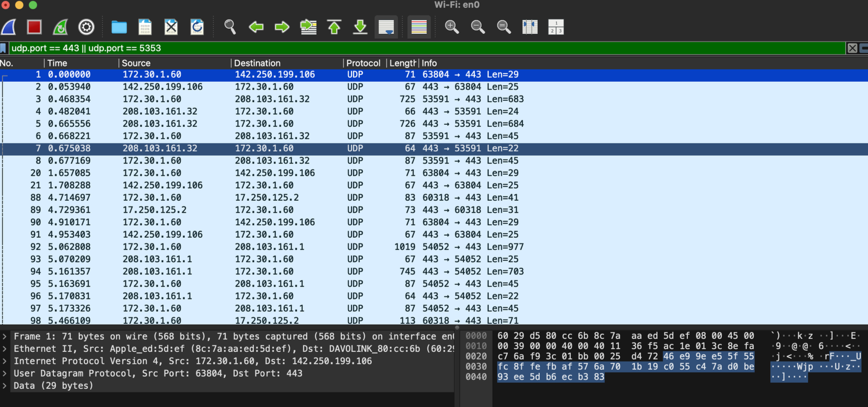Expand the Frame 1 details
The image size is (868, 407).
pos(5,336)
